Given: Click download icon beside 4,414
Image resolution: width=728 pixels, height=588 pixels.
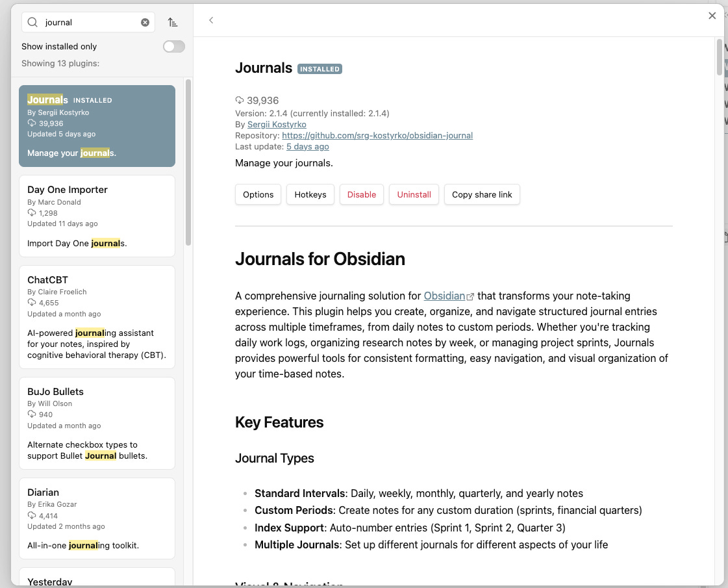Looking at the screenshot, I should click(x=32, y=515).
